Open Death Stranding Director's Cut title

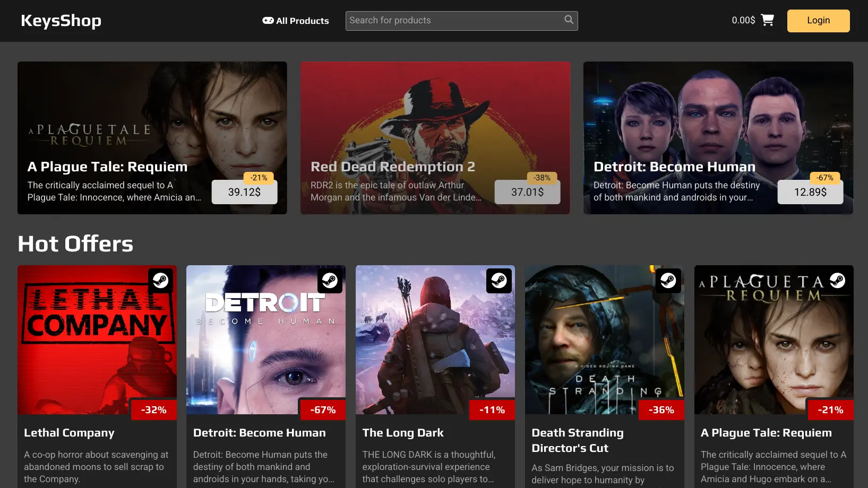[x=578, y=440]
